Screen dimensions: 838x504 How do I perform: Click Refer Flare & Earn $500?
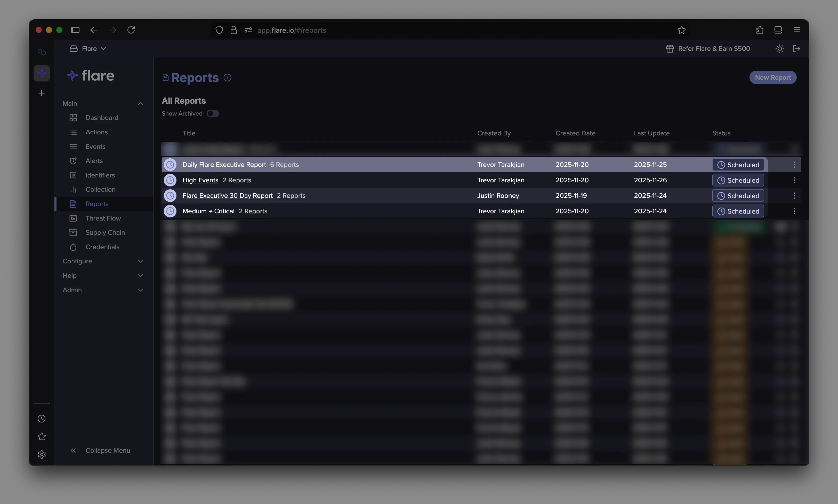point(708,48)
